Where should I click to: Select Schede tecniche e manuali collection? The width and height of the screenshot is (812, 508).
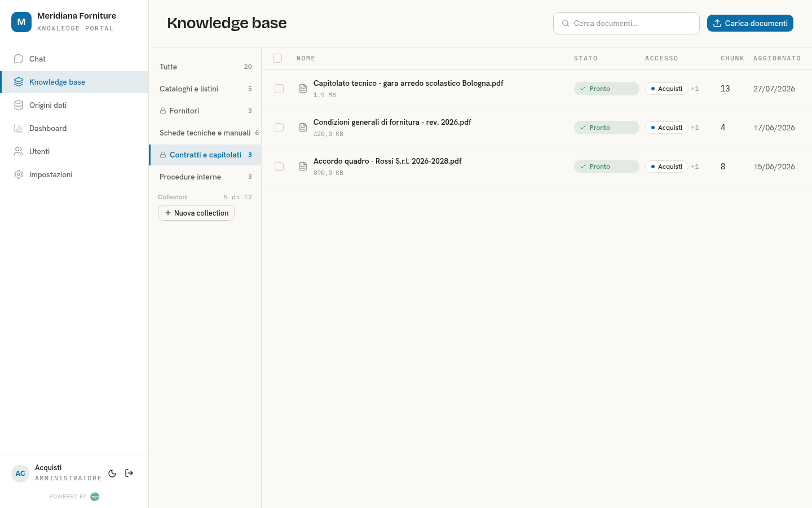pos(205,133)
